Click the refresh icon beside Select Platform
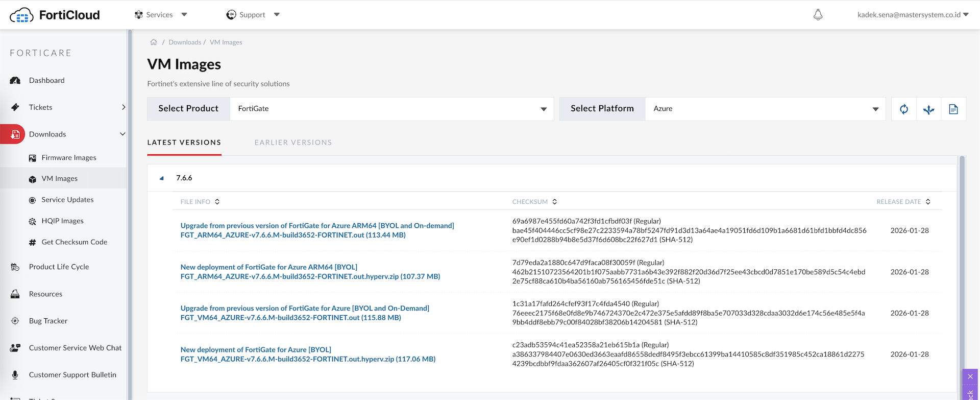This screenshot has width=980, height=400. tap(904, 109)
